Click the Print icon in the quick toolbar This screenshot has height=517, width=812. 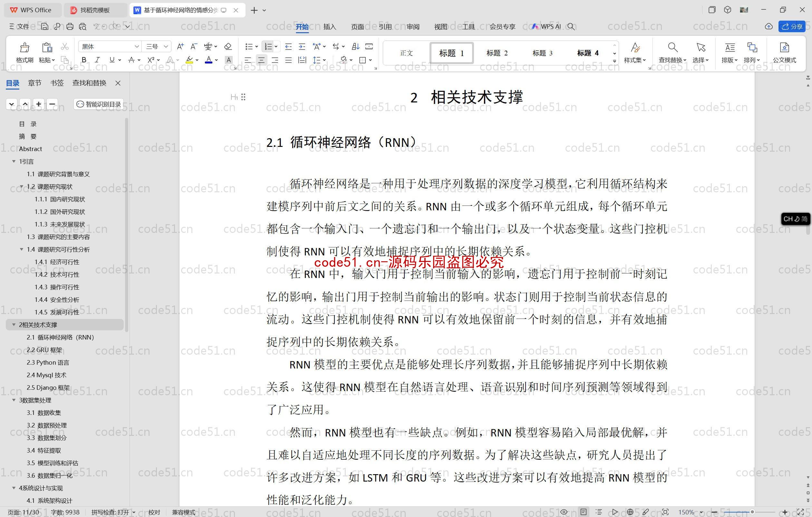(x=70, y=26)
